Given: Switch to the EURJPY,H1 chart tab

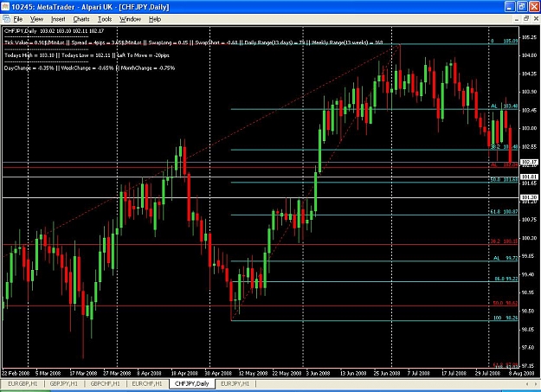Looking at the screenshot, I should [235, 383].
